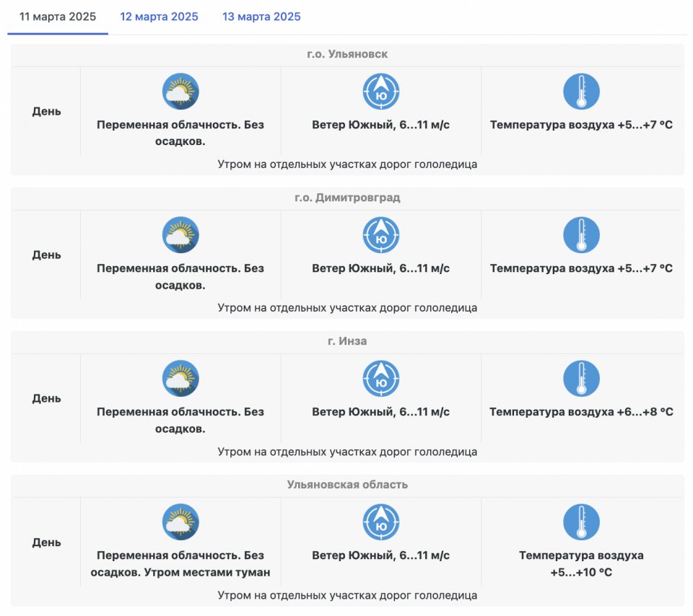Click the Ульяновская область section header
This screenshot has height=616, width=693.
[347, 485]
